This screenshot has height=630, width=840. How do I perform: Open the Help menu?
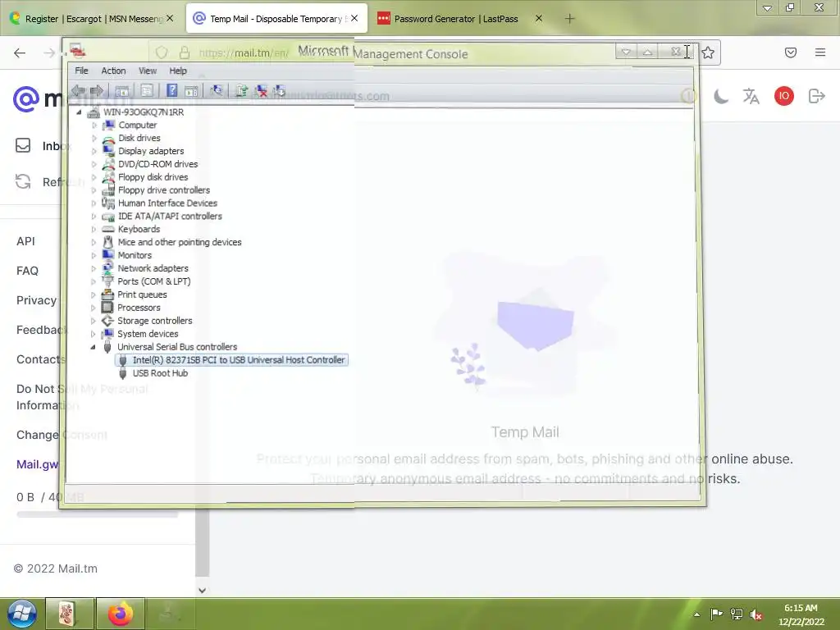click(x=178, y=71)
